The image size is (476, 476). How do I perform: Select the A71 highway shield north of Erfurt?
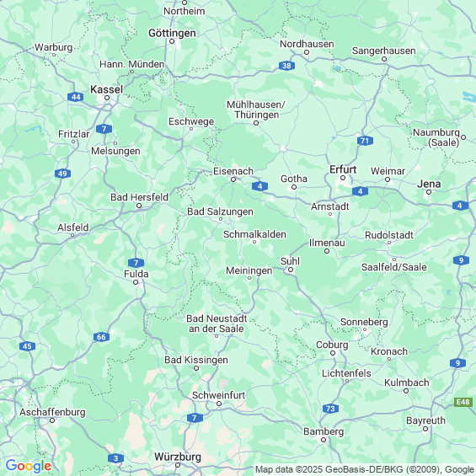(x=365, y=141)
